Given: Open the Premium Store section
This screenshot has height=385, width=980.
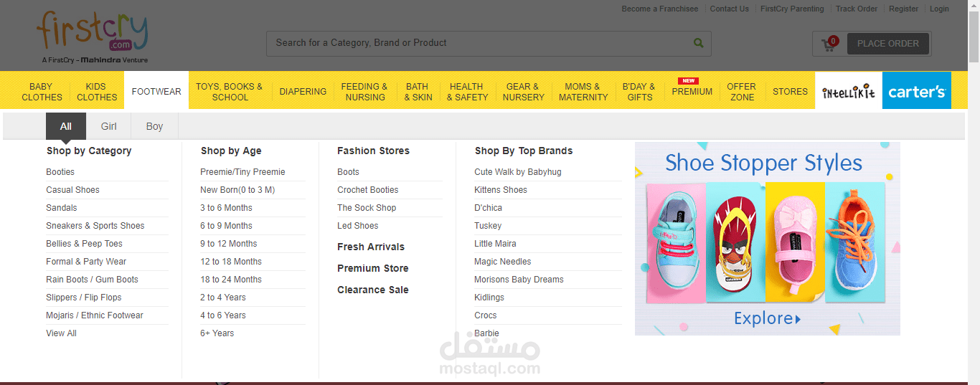Looking at the screenshot, I should [373, 268].
